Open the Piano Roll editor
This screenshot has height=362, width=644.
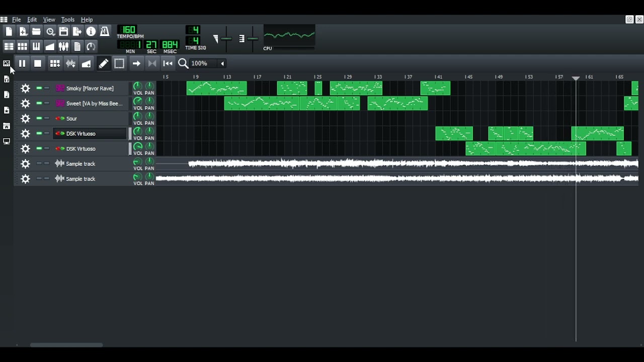pyautogui.click(x=36, y=46)
